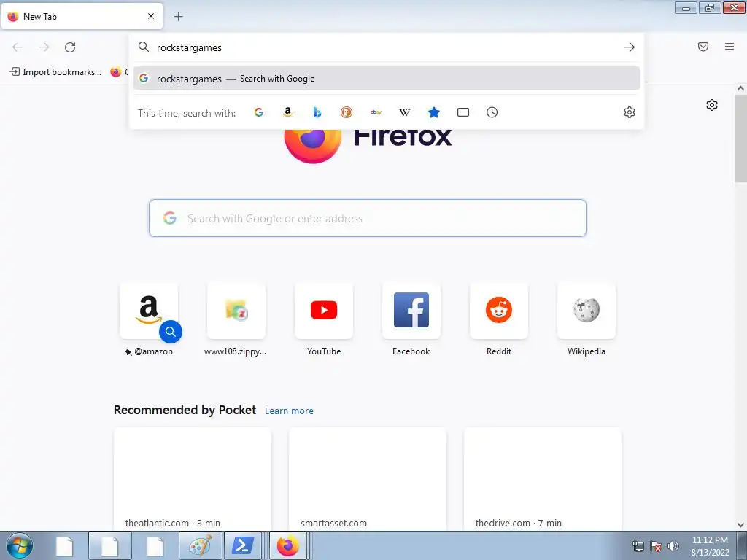Image resolution: width=747 pixels, height=560 pixels.
Task: Open the smartasset.com Pocket story card
Action: [x=368, y=478]
